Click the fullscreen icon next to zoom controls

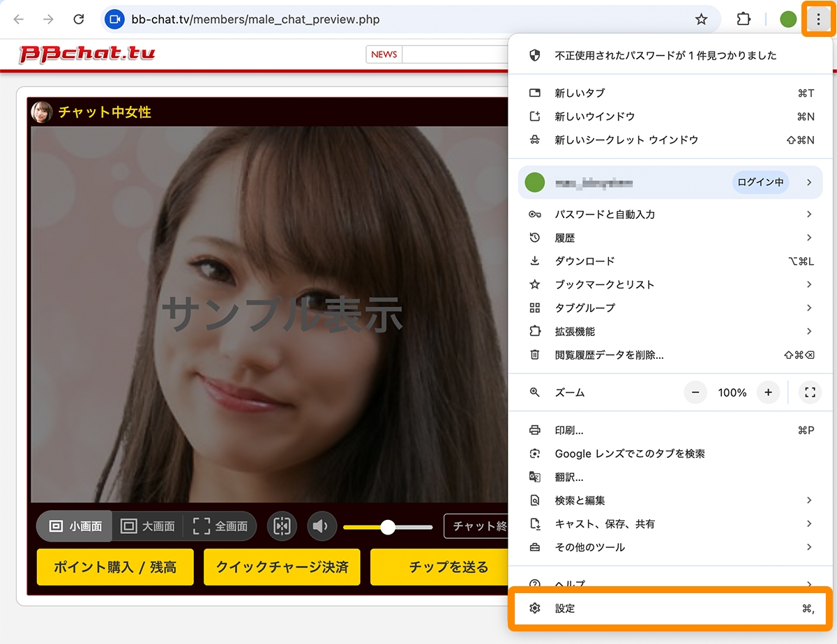pos(809,392)
